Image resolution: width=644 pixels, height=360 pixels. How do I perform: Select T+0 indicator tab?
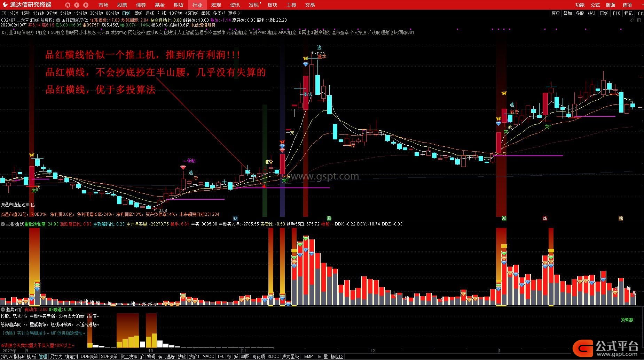point(221,357)
